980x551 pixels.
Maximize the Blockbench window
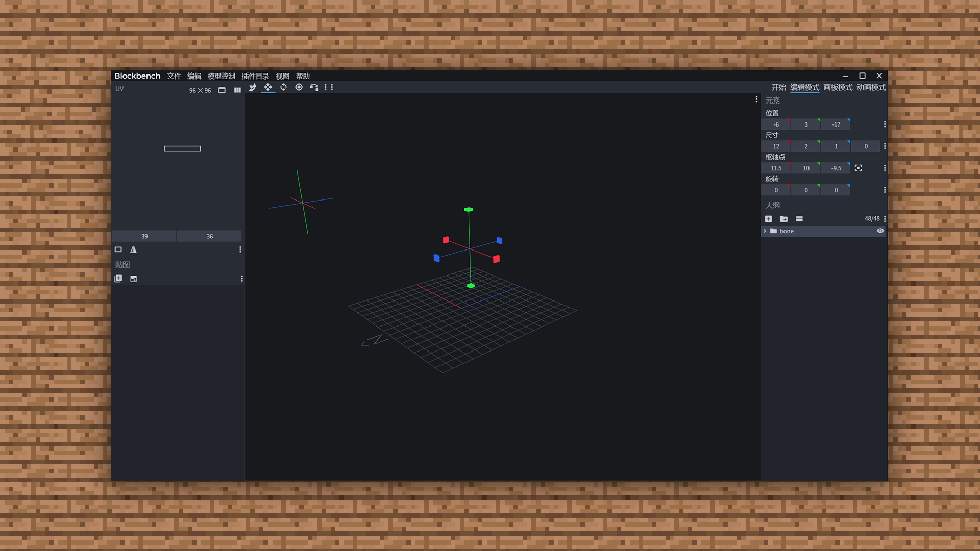coord(862,76)
